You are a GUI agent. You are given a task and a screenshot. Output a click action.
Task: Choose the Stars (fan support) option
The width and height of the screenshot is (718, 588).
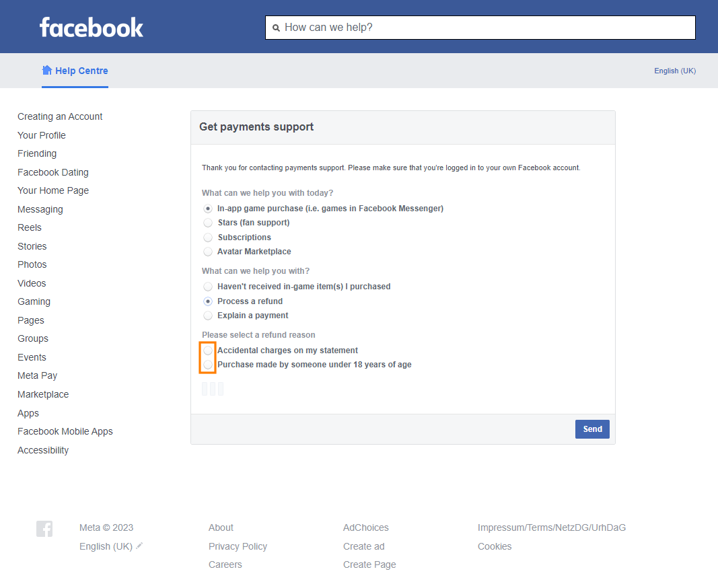208,223
